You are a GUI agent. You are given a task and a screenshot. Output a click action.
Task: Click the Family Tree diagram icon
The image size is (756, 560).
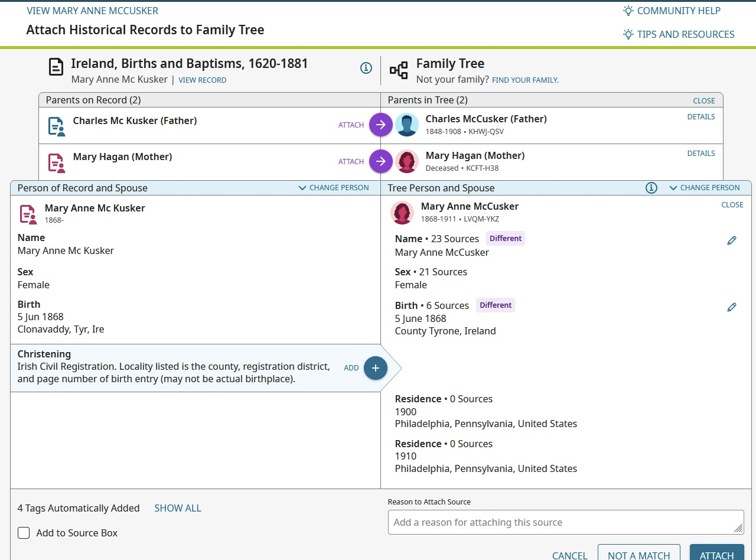point(399,70)
